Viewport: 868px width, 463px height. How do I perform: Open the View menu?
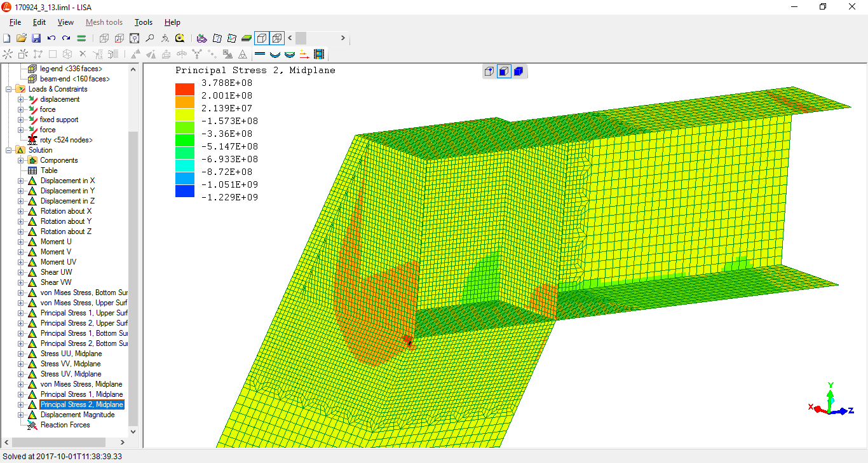tap(65, 22)
